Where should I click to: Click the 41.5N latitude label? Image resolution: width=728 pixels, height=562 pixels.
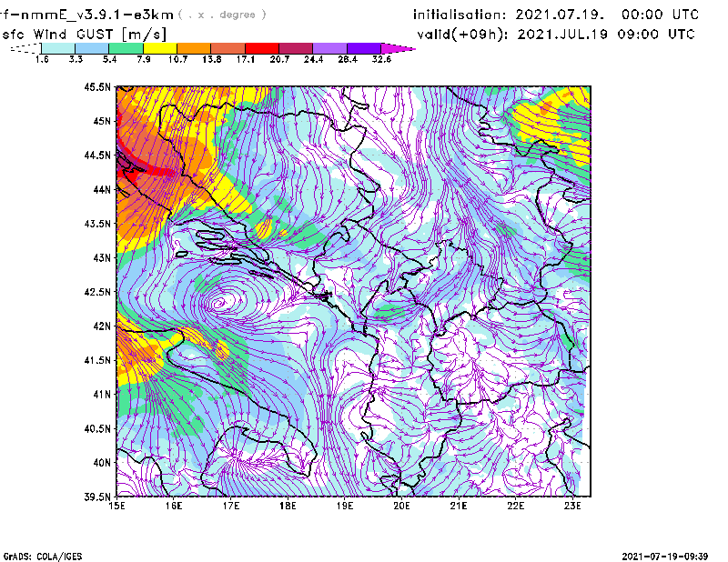click(97, 360)
